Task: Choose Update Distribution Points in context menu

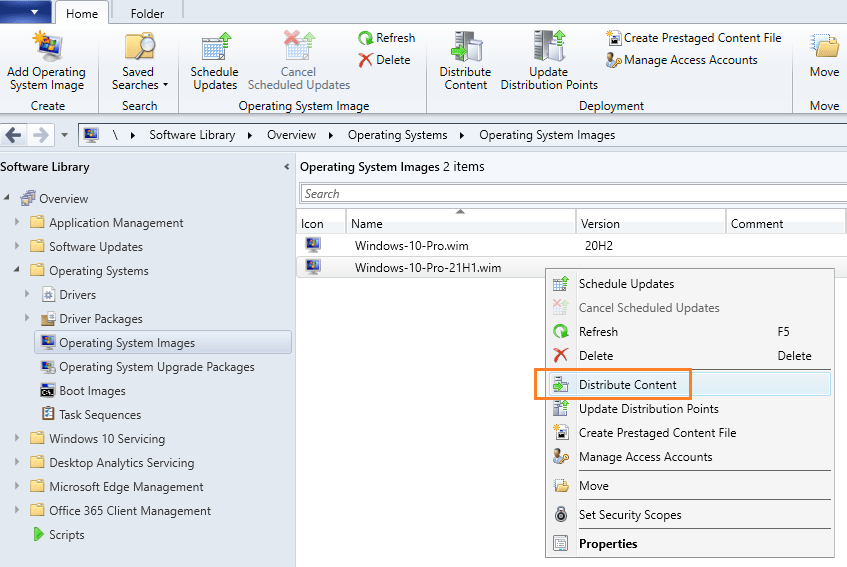Action: 690,409
